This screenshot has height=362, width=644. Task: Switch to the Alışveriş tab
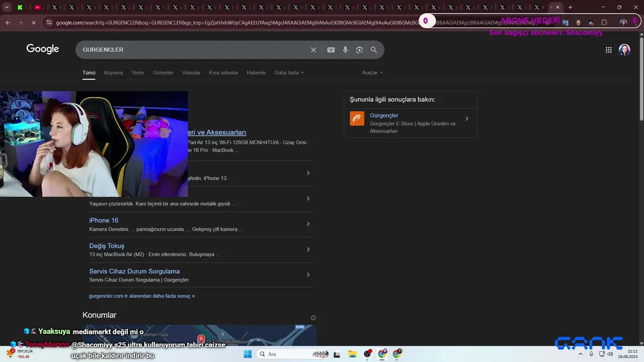[113, 73]
